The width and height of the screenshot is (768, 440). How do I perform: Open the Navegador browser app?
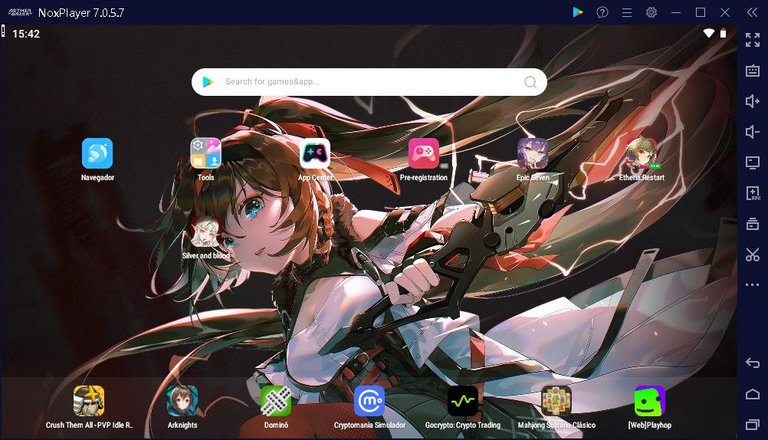tap(97, 153)
